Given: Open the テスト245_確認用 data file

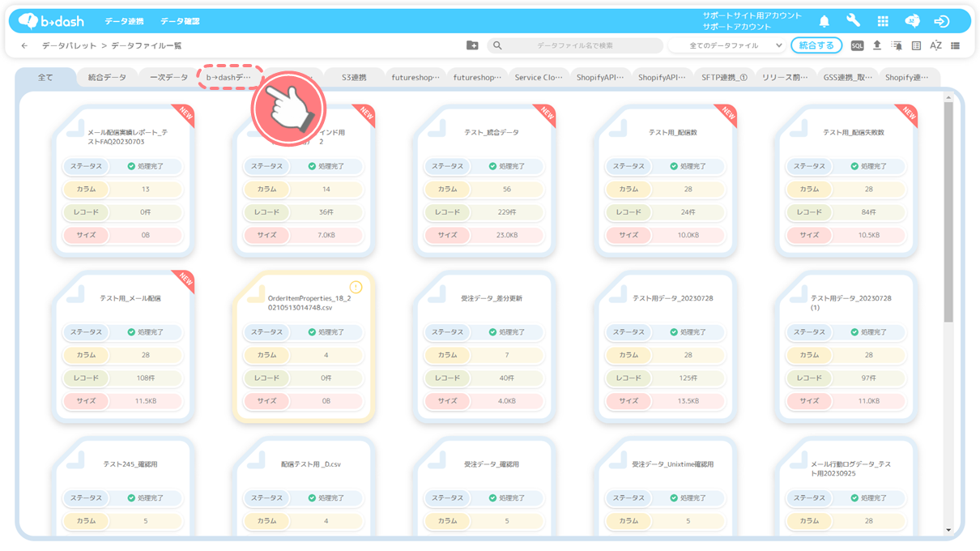Looking at the screenshot, I should (123, 486).
